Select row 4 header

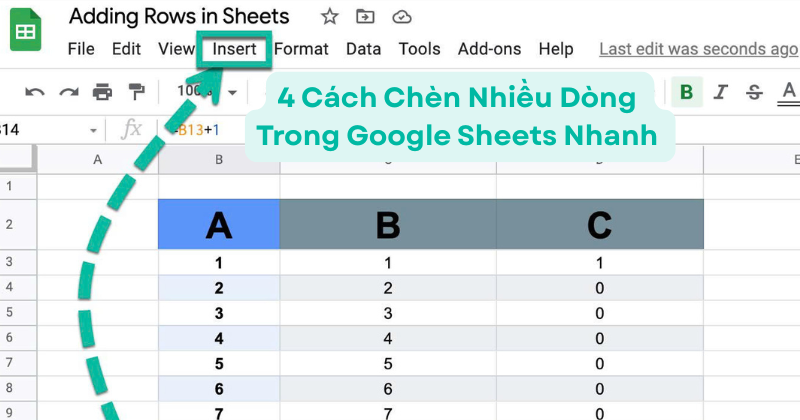pos(18,287)
